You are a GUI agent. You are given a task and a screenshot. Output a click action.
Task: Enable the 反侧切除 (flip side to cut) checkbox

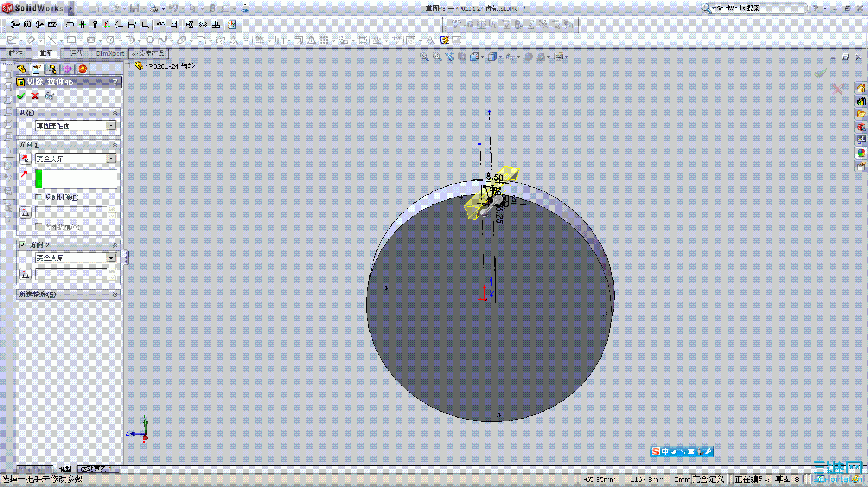(39, 197)
